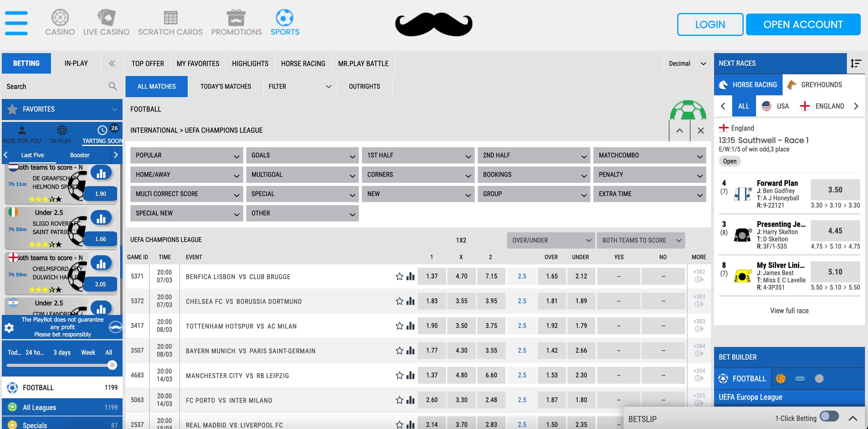The height and width of the screenshot is (429, 868).
Task: Click the OPEN ACCOUNT button
Action: click(x=803, y=24)
